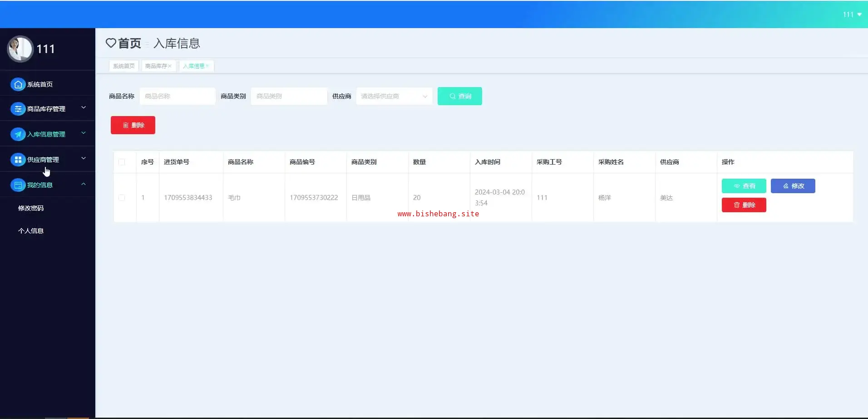Screen dimensions: 868x419
Task: Close the 入库信息 tab with its x icon
Action: pyautogui.click(x=207, y=66)
